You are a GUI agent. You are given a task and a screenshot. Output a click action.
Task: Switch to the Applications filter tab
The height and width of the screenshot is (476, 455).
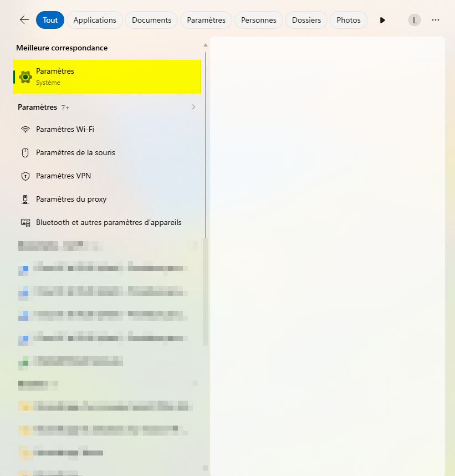coord(95,20)
